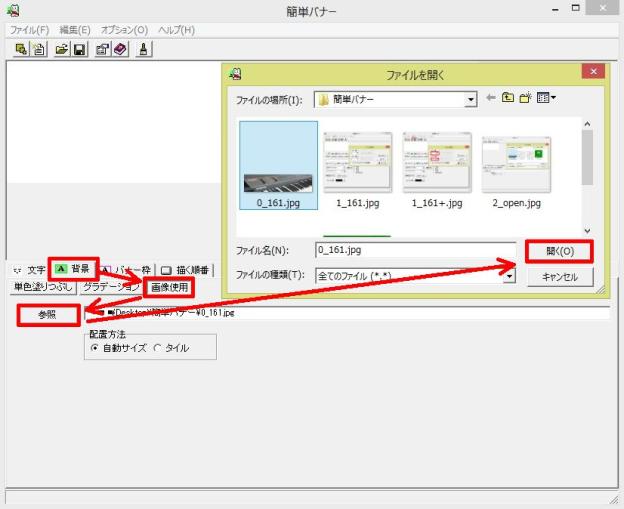624x509 pixels.
Task: Click the 開く(O) button
Action: coord(560,251)
